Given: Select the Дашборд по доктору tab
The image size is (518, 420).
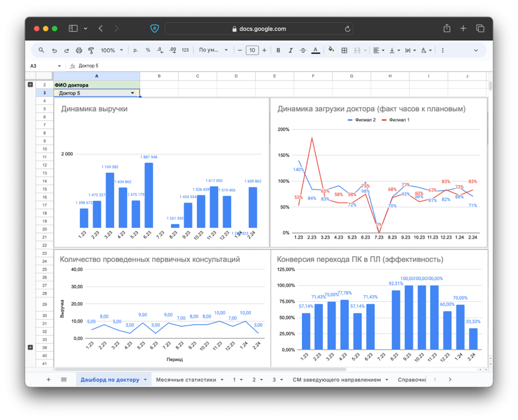Looking at the screenshot, I should [113, 380].
